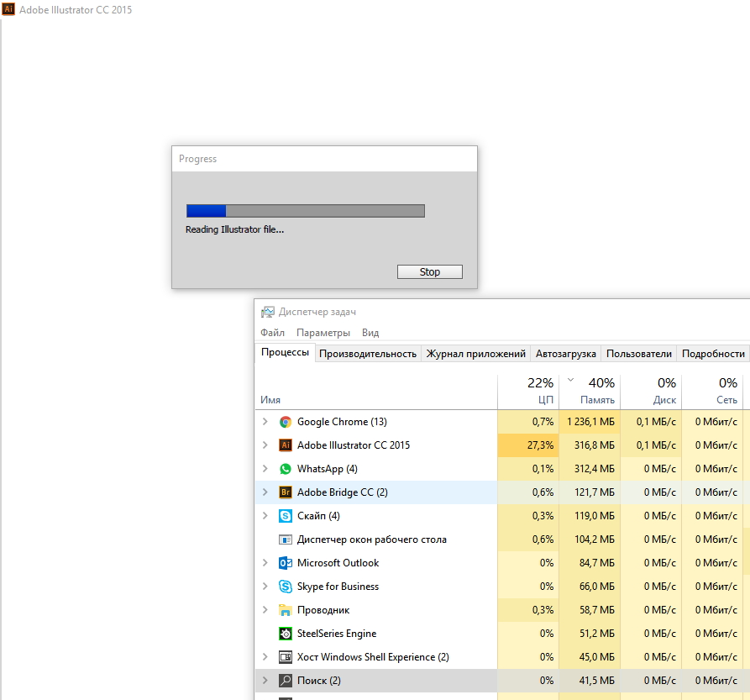Viewport: 750px width, 700px height.
Task: Expand the Хост Windows Shell Experience group
Action: tap(265, 657)
